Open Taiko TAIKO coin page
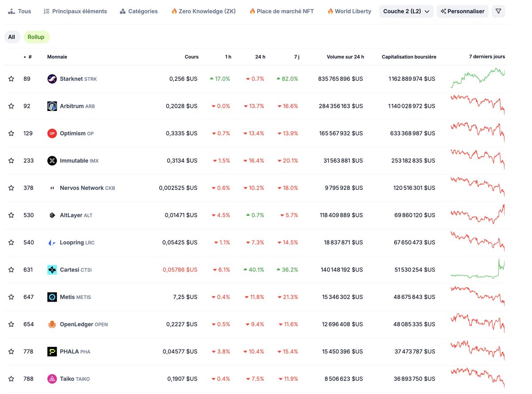The height and width of the screenshot is (394, 532). [74, 379]
